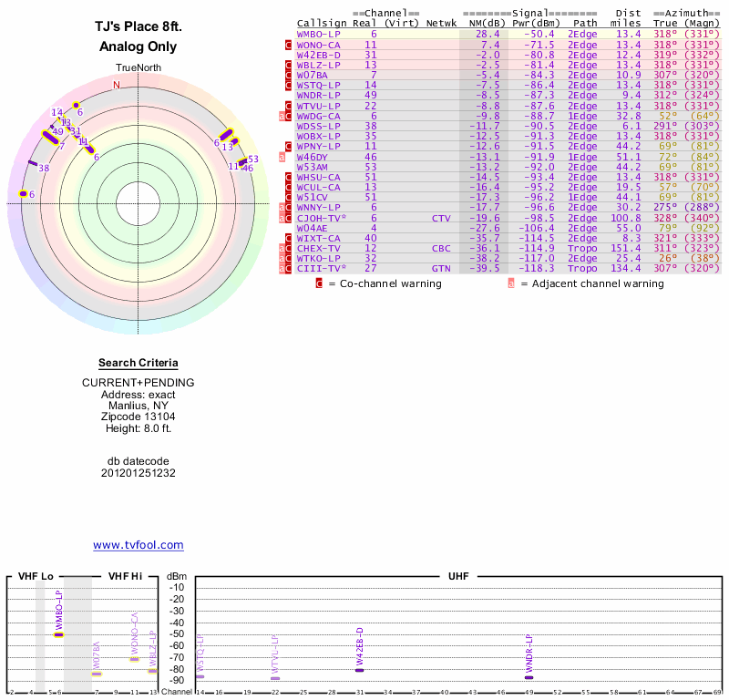Select the WMBO-LP signal bar in VHF chart
The image size is (729, 700).
[58, 634]
